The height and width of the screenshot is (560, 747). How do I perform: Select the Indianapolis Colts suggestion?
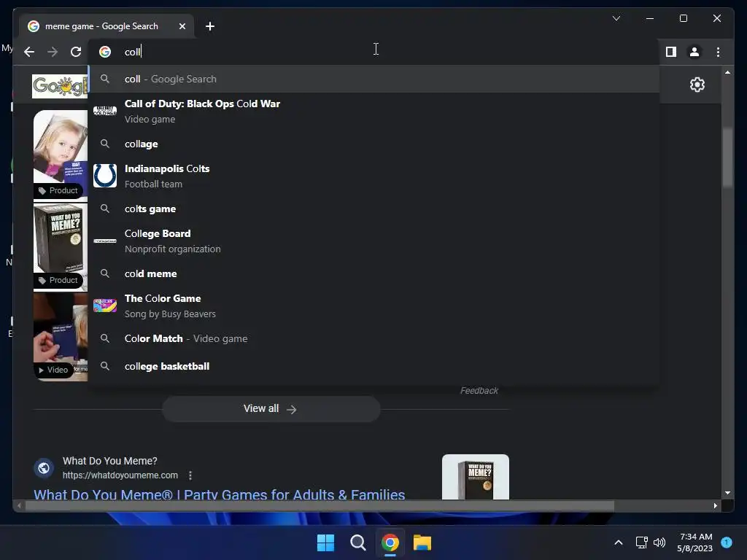(374, 176)
